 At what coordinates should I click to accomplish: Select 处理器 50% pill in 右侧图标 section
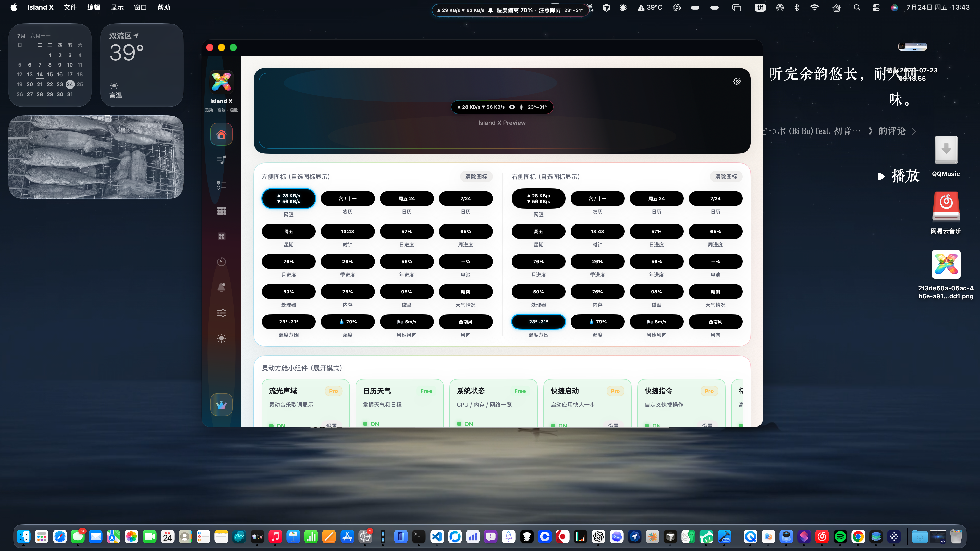click(538, 292)
